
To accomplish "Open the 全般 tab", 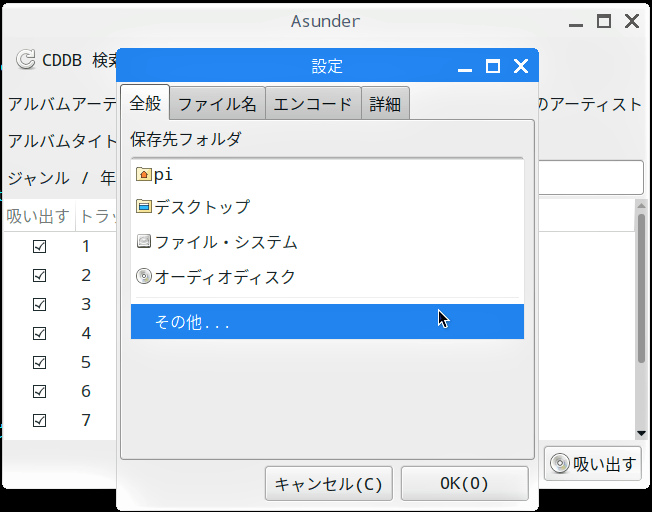I will pyautogui.click(x=145, y=103).
